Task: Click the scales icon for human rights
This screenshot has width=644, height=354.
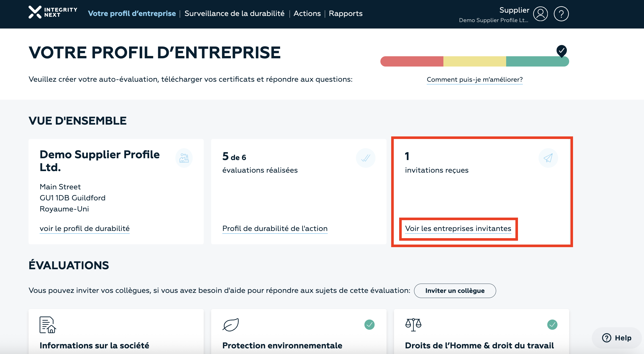Action: pos(413,325)
